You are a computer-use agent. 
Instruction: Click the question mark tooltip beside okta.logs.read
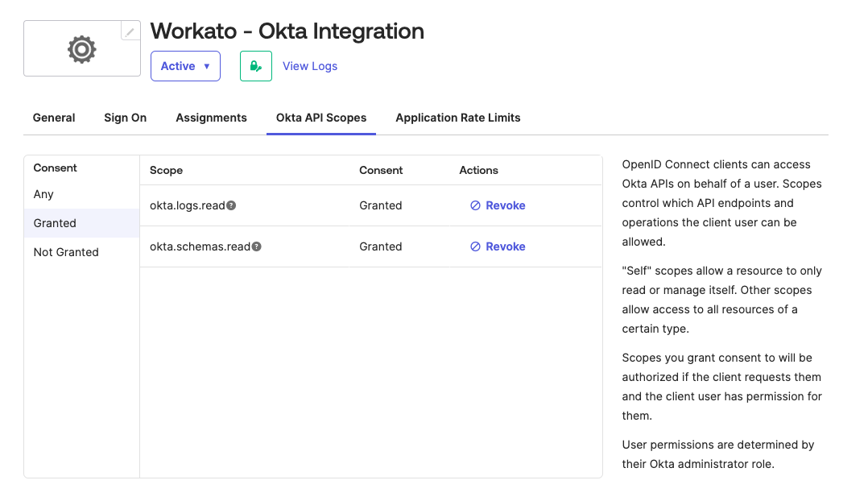232,205
